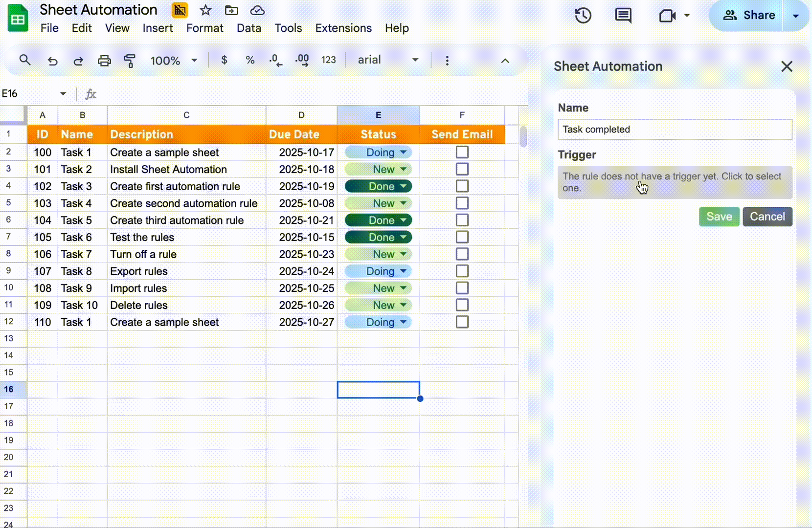
Task: Open the arial font dropdown
Action: point(388,60)
